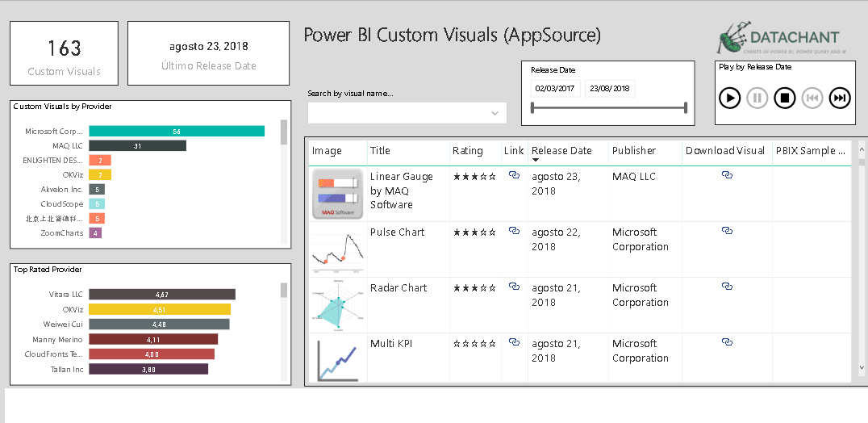Image resolution: width=868 pixels, height=423 pixels.
Task: Sort table by Rating column
Action: pos(468,151)
